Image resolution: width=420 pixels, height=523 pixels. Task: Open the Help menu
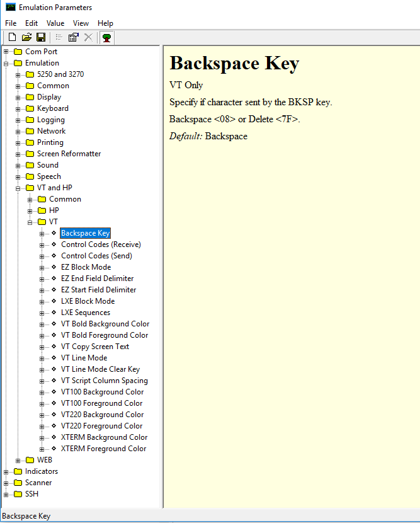pyautogui.click(x=105, y=23)
